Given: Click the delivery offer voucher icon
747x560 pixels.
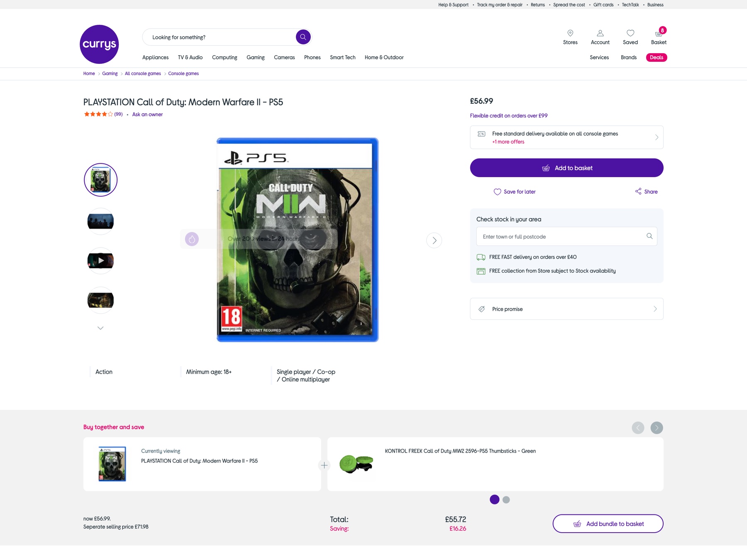Looking at the screenshot, I should 481,134.
